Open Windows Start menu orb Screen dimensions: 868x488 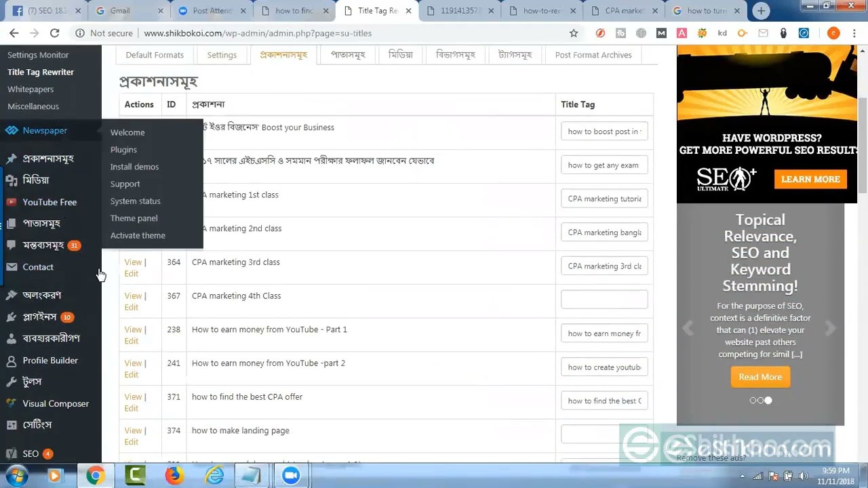(x=16, y=476)
